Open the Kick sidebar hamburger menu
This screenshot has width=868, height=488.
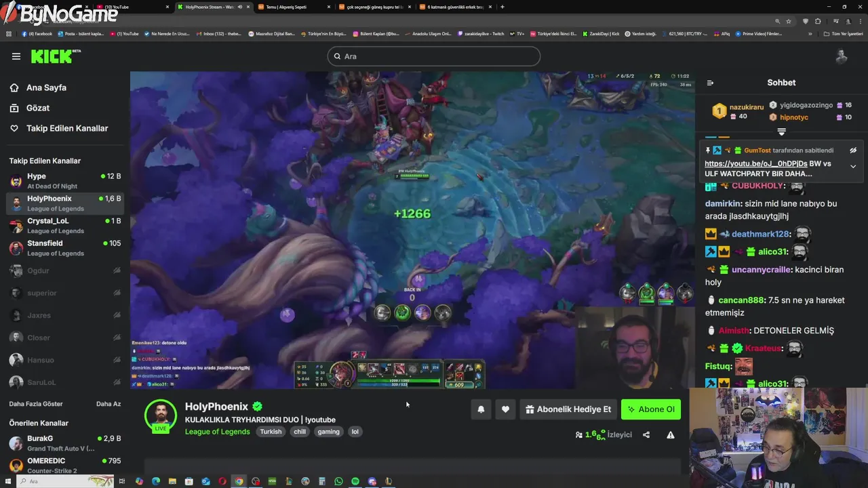[16, 56]
